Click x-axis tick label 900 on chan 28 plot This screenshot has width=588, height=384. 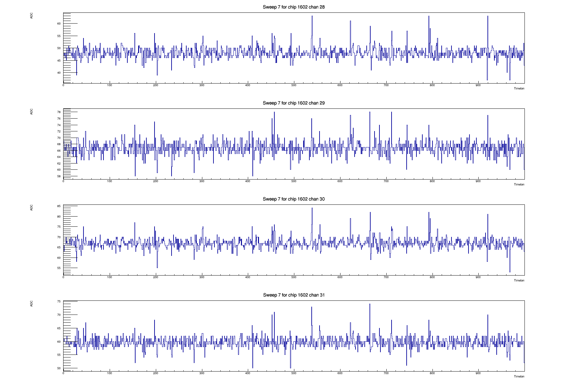(478, 85)
